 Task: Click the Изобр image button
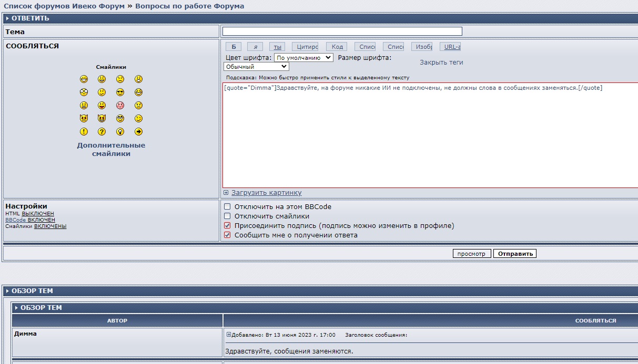pos(422,47)
